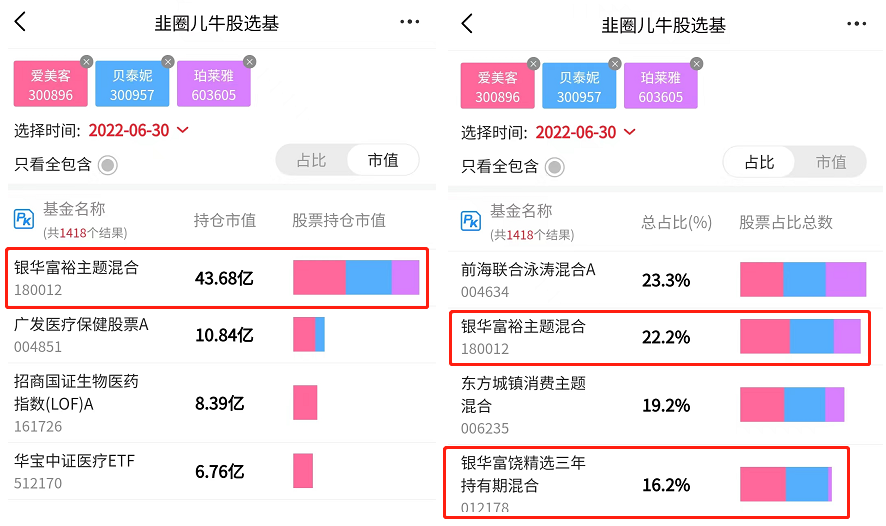Open 前海联合泳涛混合A fund row
Image resolution: width=886 pixels, height=526 pixels.
click(665, 280)
